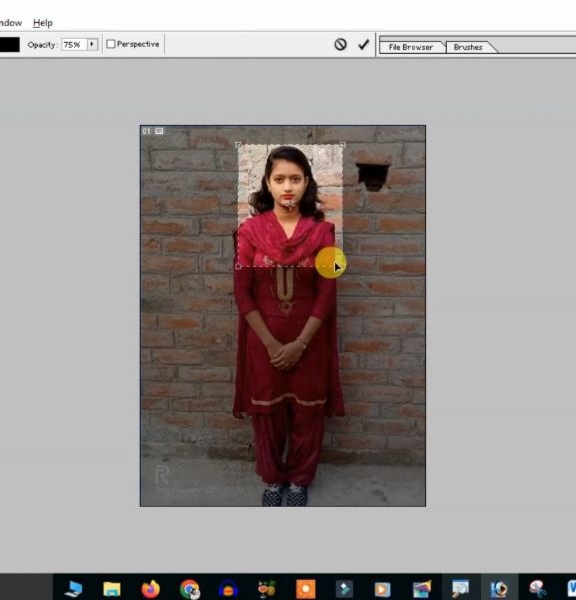Click the crop box center point marker
Viewport: 576px width, 600px height.
[x=290, y=205]
